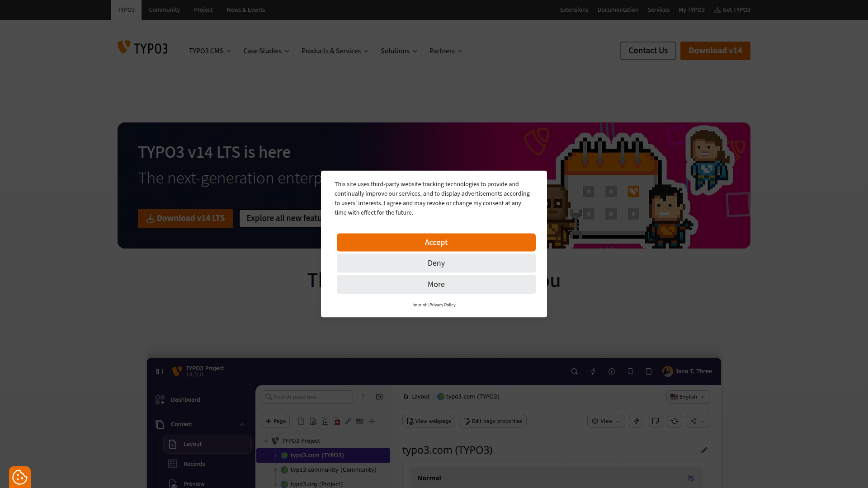868x488 pixels.
Task: Open Extensions in top bar
Action: (574, 10)
